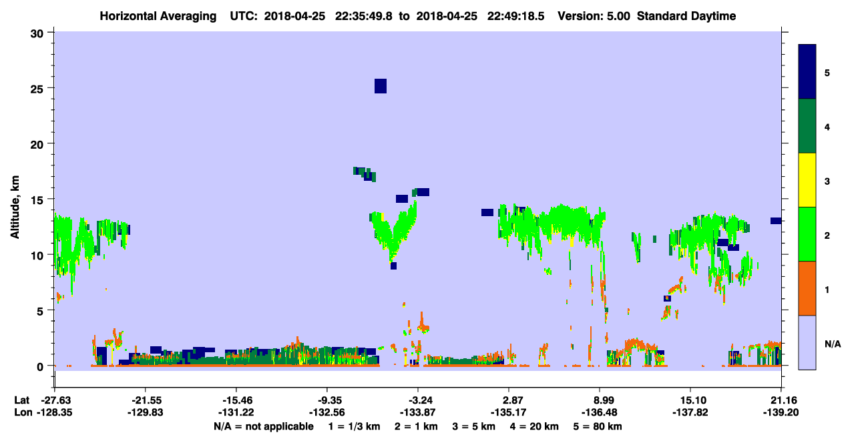Image resolution: width=868 pixels, height=445 pixels.
Task: Click the dark blue level 5 colorbar segment
Action: (807, 72)
